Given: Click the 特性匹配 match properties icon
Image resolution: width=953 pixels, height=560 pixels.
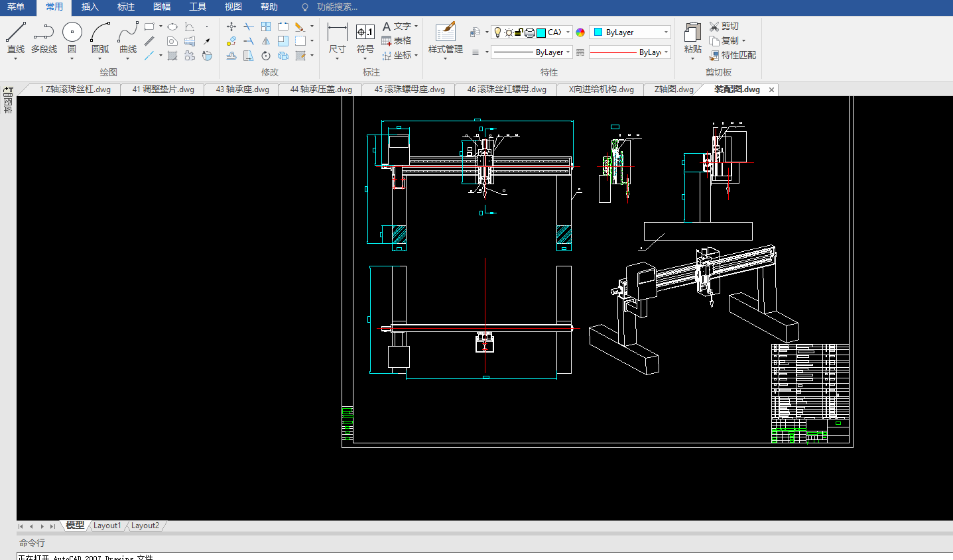Looking at the screenshot, I should tap(714, 56).
